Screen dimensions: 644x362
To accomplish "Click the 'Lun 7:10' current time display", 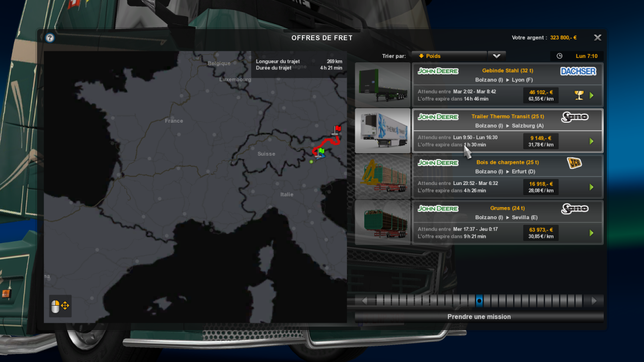I will [587, 56].
